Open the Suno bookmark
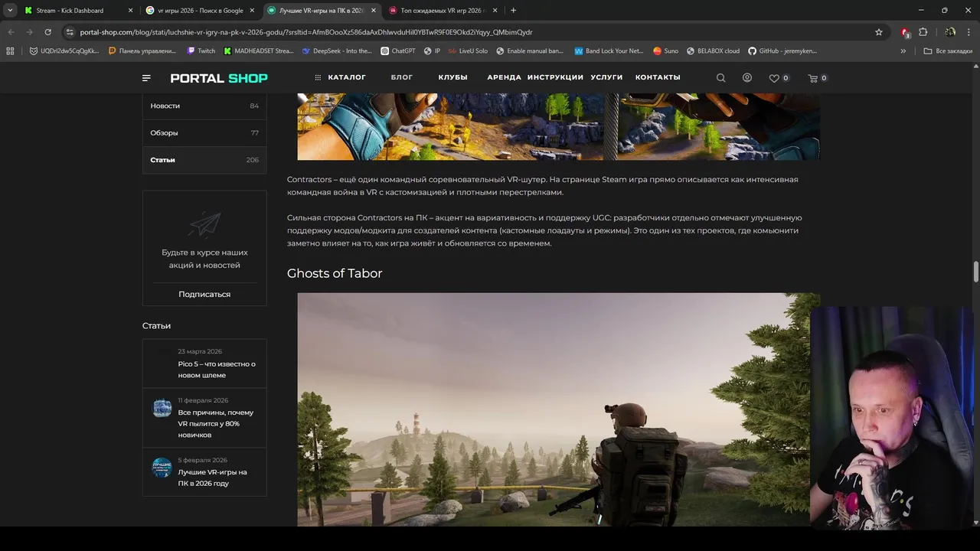980x551 pixels. 665,51
